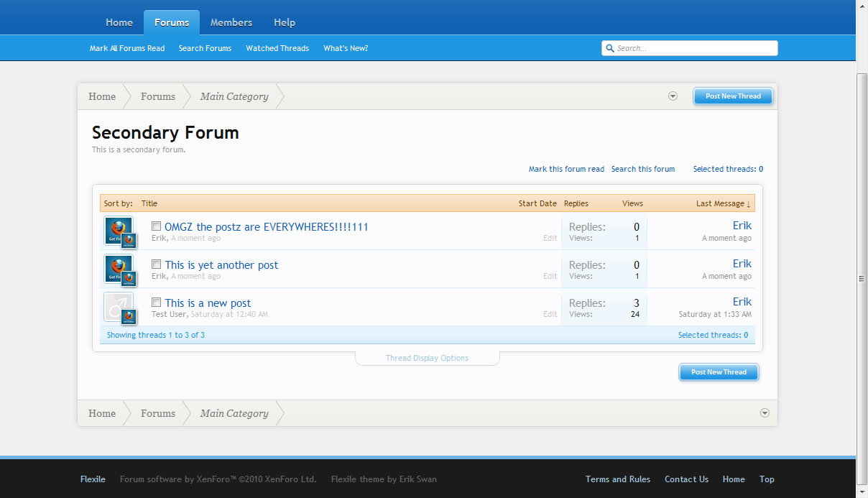Screen dimensions: 868x498
Task: Click the "Mark this forum read" link
Action: click(x=566, y=169)
